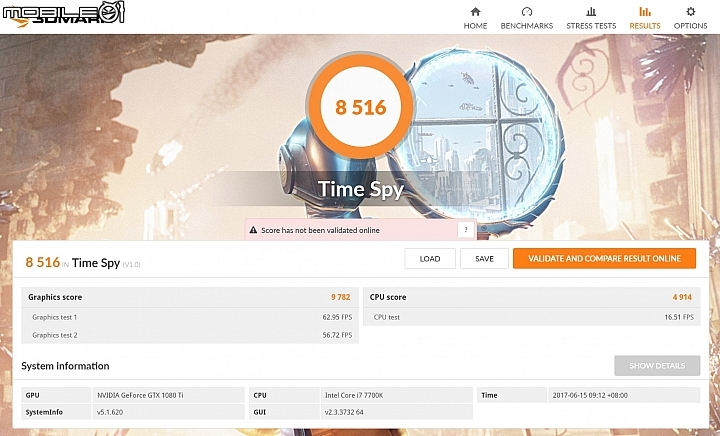The image size is (720, 436).
Task: Click the Time Spy name in the results header
Action: 96,263
